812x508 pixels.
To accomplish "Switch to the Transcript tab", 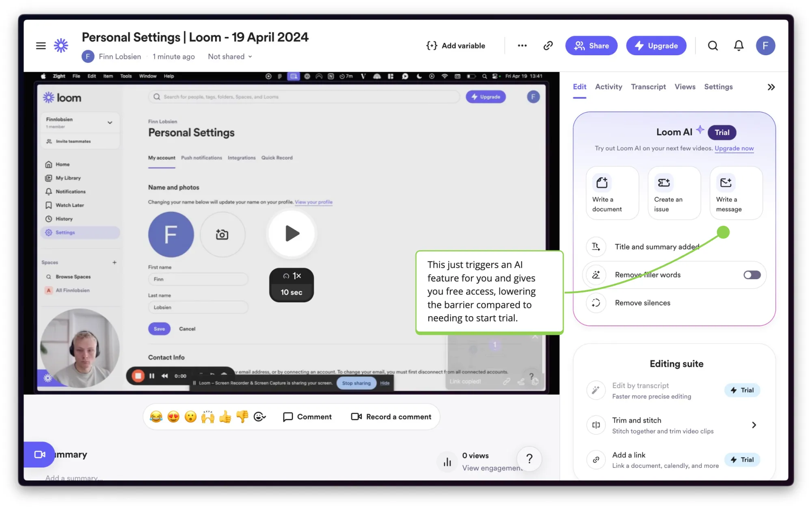I will (648, 87).
